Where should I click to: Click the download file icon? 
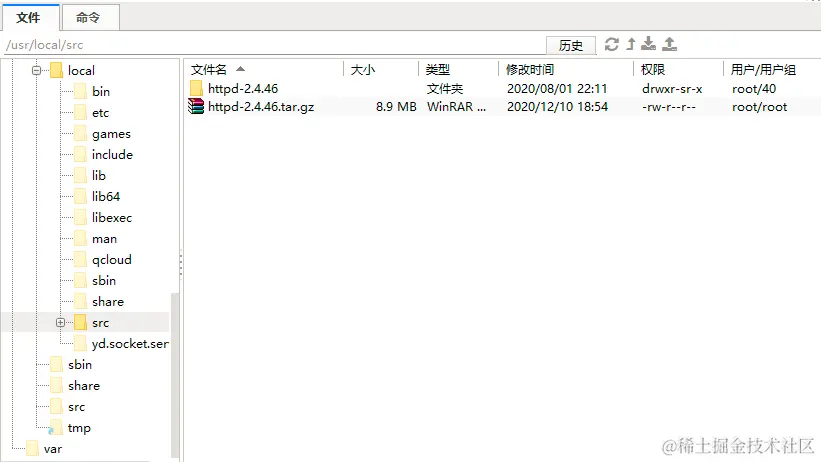[x=649, y=44]
